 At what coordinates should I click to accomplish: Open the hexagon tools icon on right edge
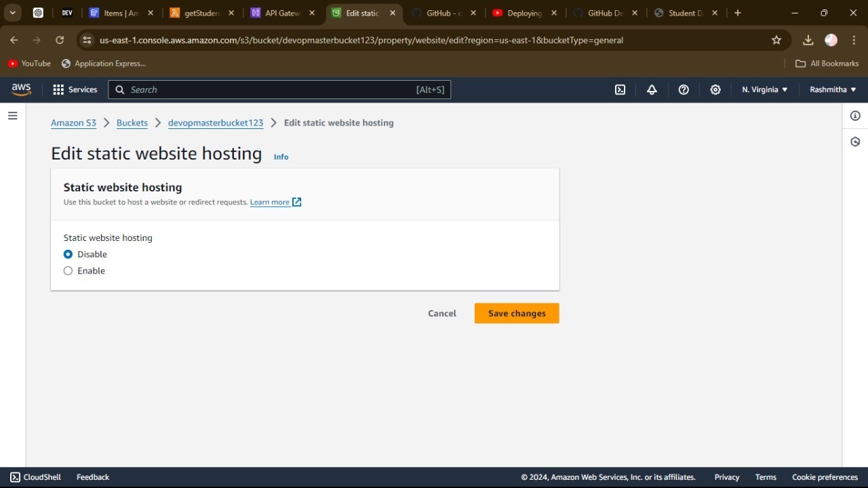(x=855, y=142)
